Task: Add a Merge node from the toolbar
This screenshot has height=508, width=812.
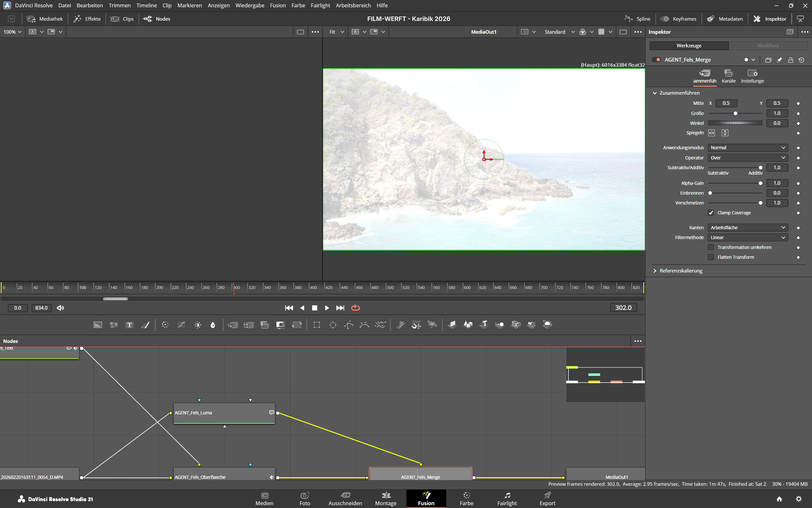Action: (x=233, y=325)
